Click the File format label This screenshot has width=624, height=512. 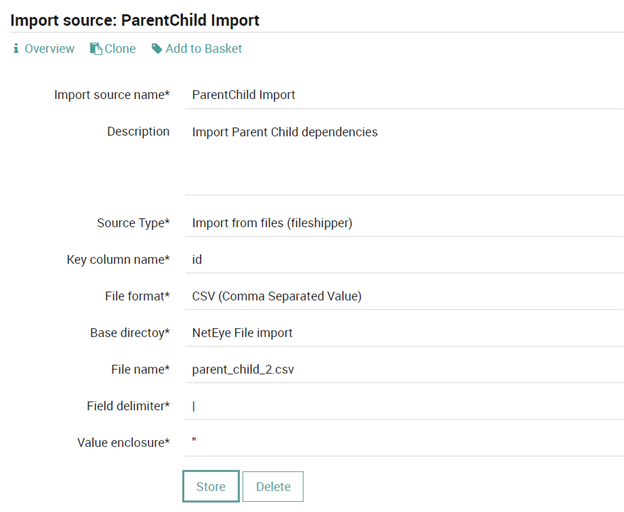click(x=137, y=296)
